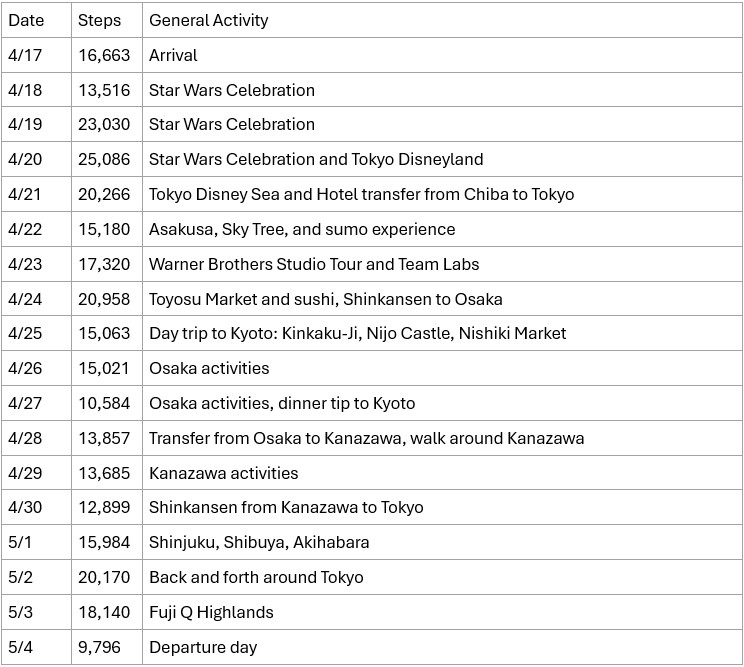Click the Kanazawa activities cell

(x=223, y=473)
